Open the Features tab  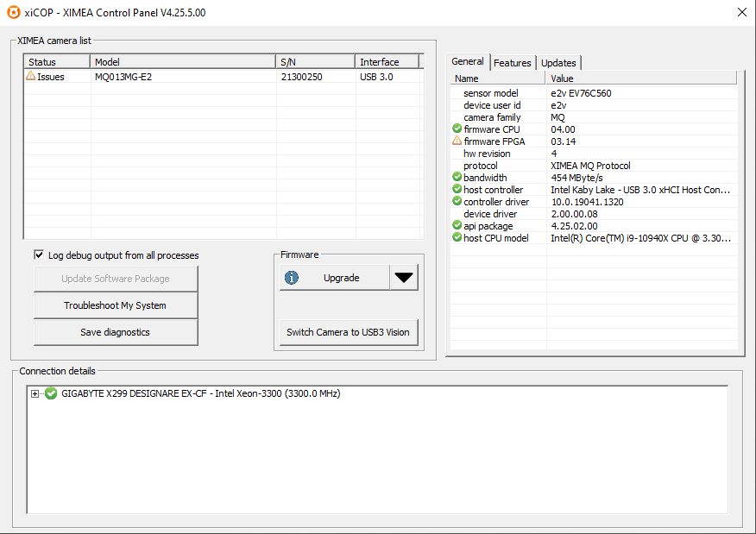coord(512,63)
